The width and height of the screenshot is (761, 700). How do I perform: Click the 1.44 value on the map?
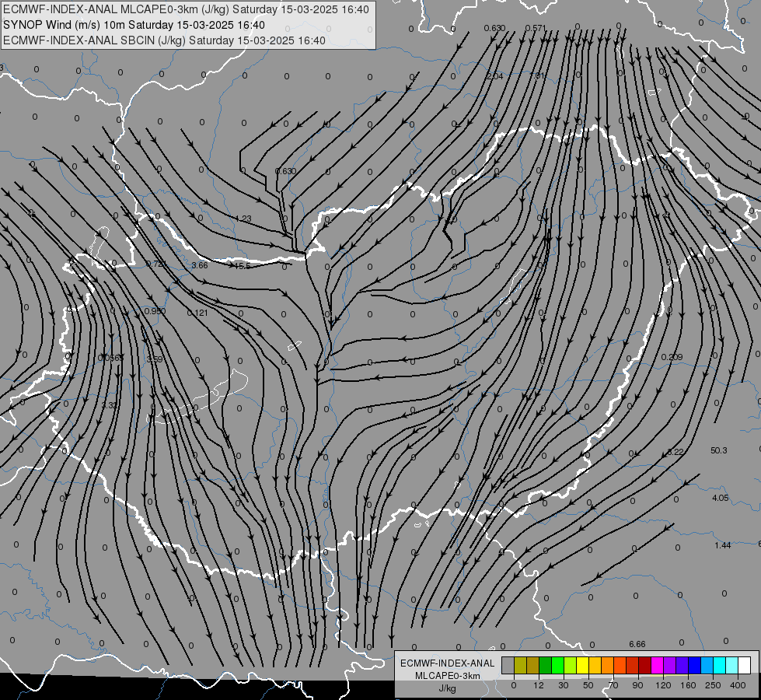coord(723,545)
